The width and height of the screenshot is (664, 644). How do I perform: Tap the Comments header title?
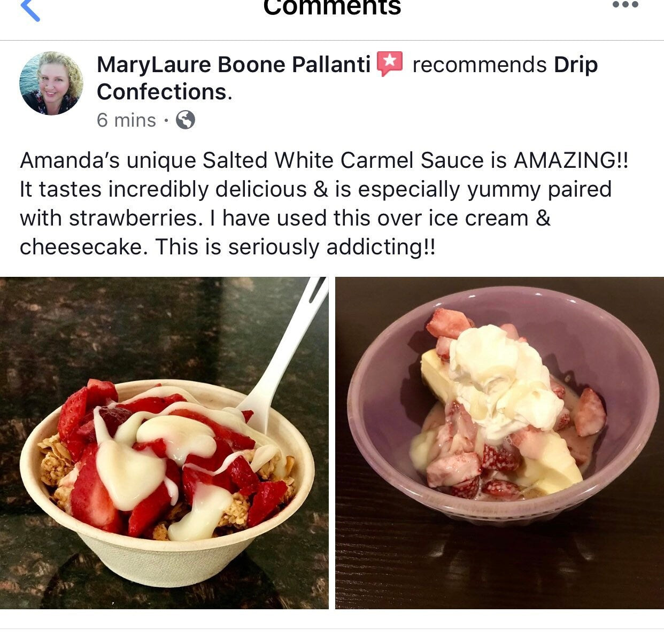tap(332, 7)
